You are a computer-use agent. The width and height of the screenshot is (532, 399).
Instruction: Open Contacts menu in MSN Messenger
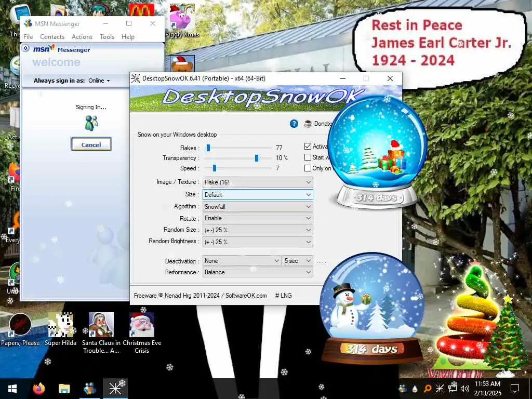(x=52, y=37)
